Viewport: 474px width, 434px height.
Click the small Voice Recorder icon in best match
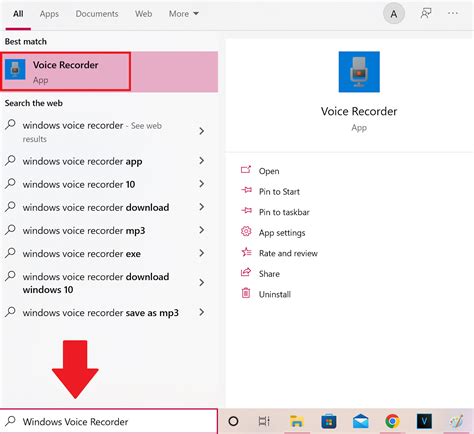[x=15, y=69]
